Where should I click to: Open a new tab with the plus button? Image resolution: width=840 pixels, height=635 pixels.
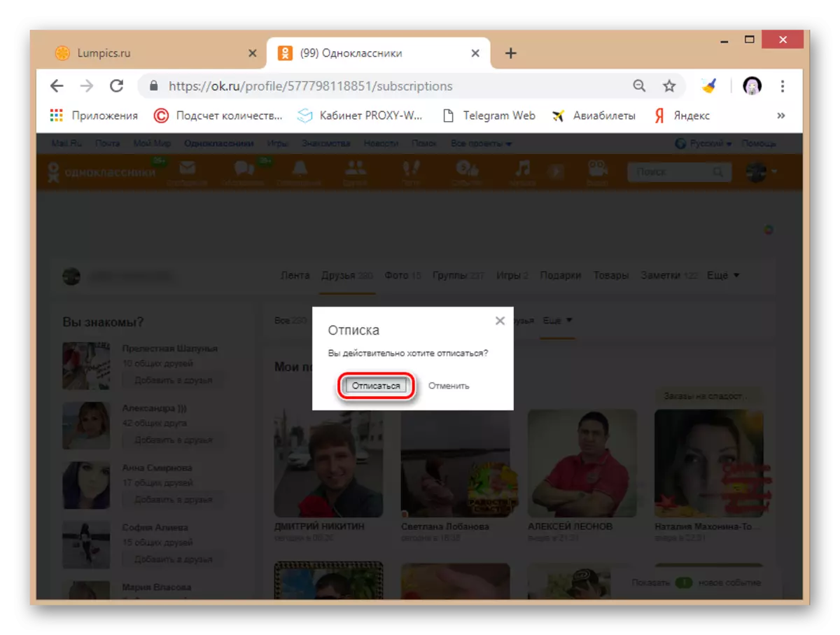tap(511, 53)
